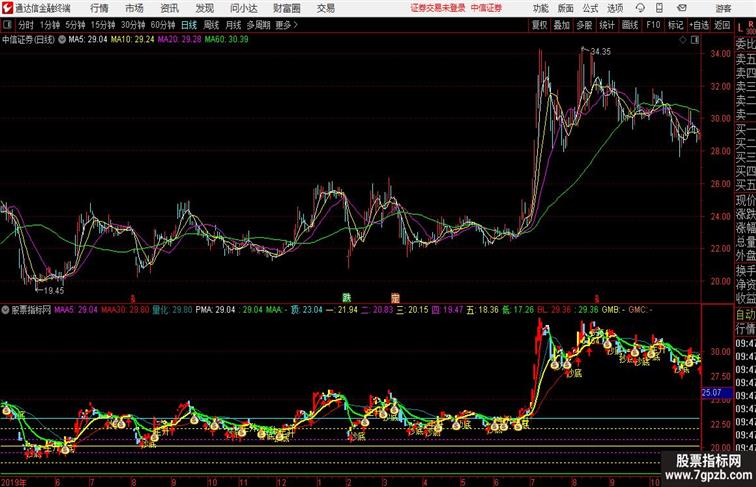Toggle the left sidebar panel icon
The height and width of the screenshot is (487, 756).
7,25
